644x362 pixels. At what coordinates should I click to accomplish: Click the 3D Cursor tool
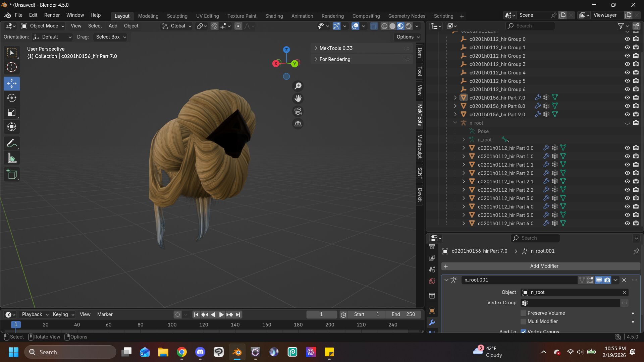tap(12, 67)
